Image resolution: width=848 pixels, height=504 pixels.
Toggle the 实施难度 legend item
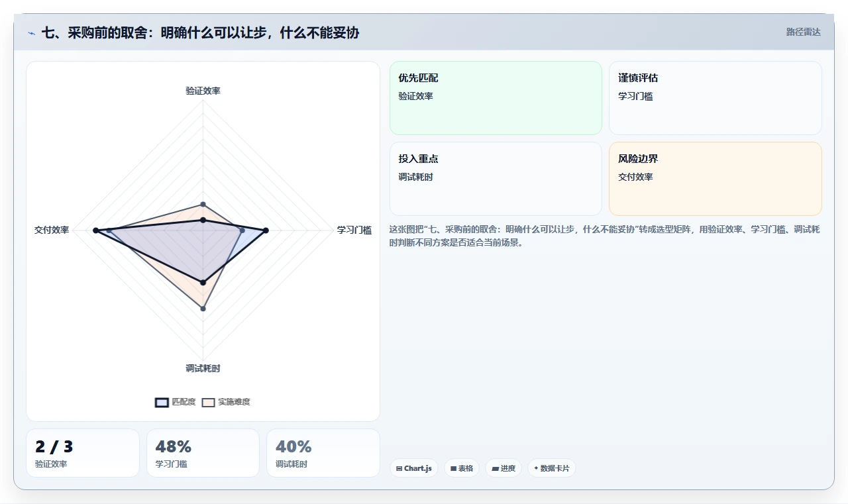click(x=226, y=402)
